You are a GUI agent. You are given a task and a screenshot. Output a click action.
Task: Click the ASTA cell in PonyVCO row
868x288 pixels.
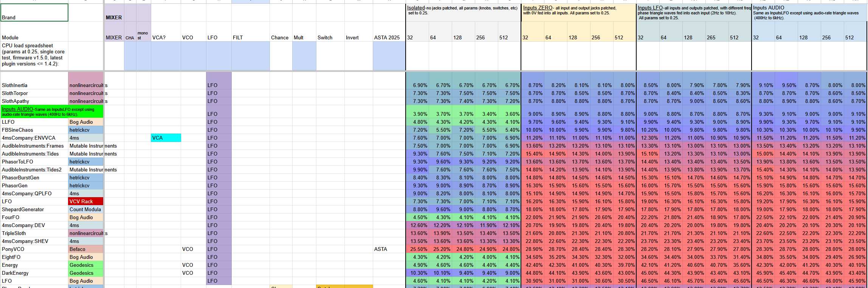[389, 249]
